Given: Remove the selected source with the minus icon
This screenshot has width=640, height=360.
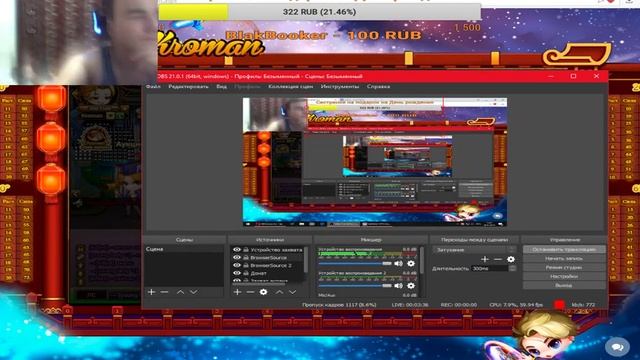Looking at the screenshot, I should tap(250, 292).
